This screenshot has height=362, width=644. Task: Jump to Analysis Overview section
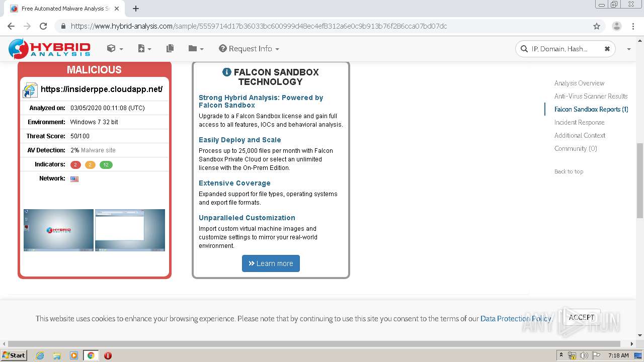579,83
